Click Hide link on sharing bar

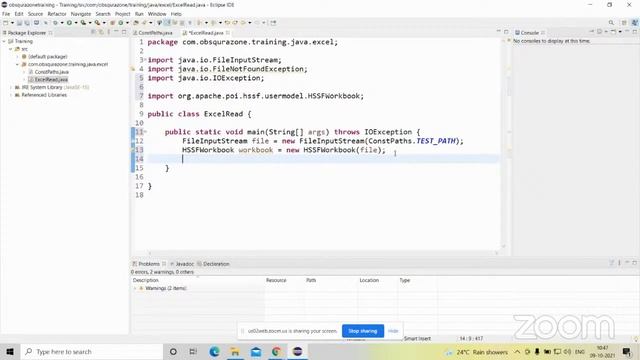coord(393,331)
